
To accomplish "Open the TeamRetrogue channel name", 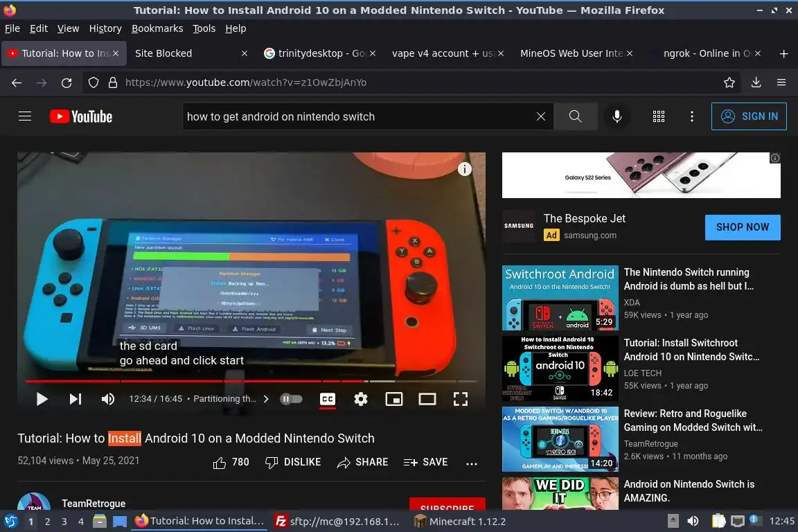I will pyautogui.click(x=94, y=504).
